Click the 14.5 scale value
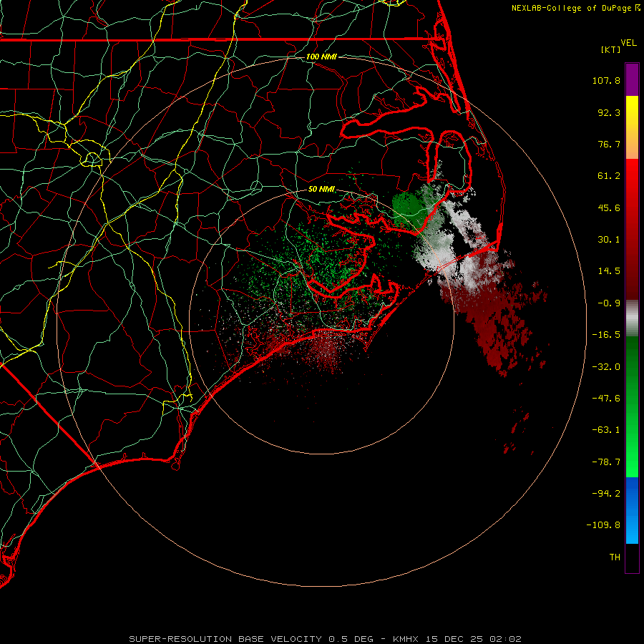 coord(609,271)
